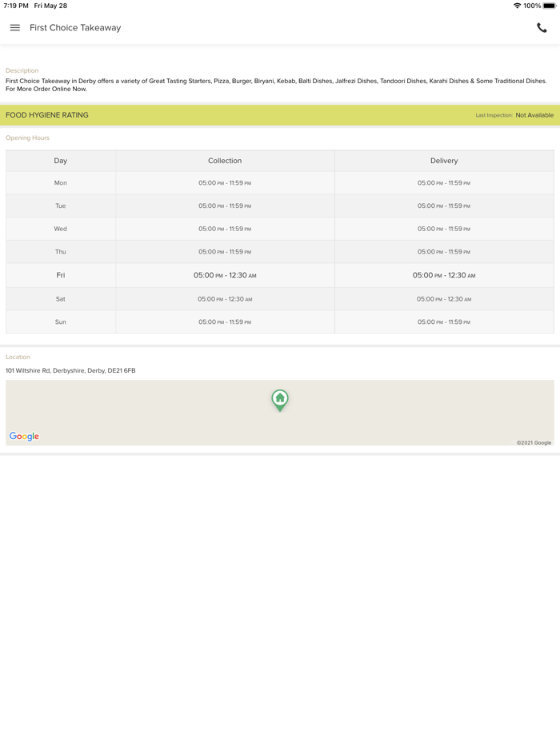Select Saturday collection hours cell
Screen dimensions: 560x747
pyautogui.click(x=225, y=299)
